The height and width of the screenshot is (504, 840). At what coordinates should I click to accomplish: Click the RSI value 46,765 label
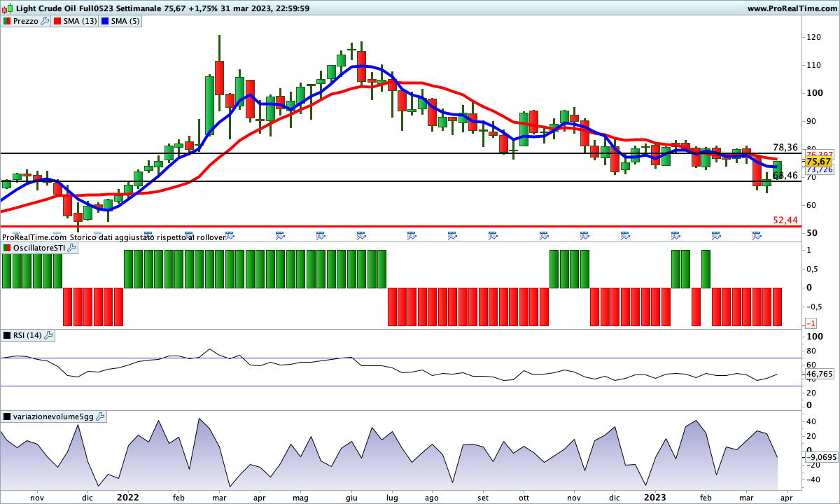(x=820, y=375)
